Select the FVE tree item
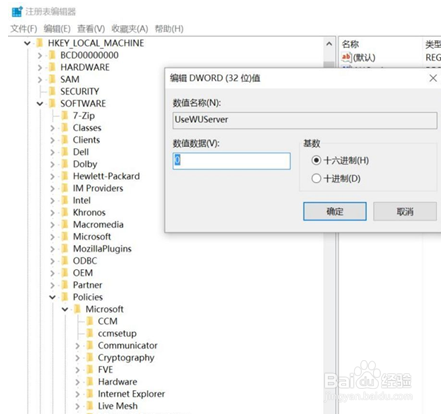Image resolution: width=441 pixels, height=414 pixels. coord(105,370)
